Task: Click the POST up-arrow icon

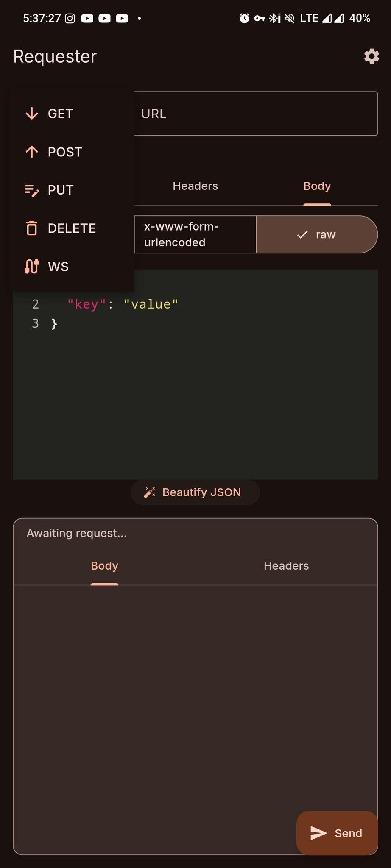Action: click(32, 152)
